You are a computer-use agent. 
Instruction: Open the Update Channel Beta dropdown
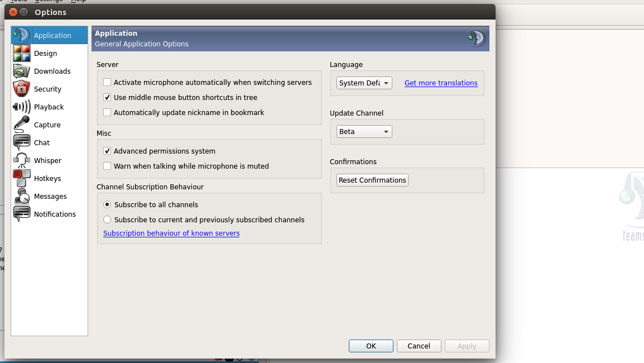[364, 132]
